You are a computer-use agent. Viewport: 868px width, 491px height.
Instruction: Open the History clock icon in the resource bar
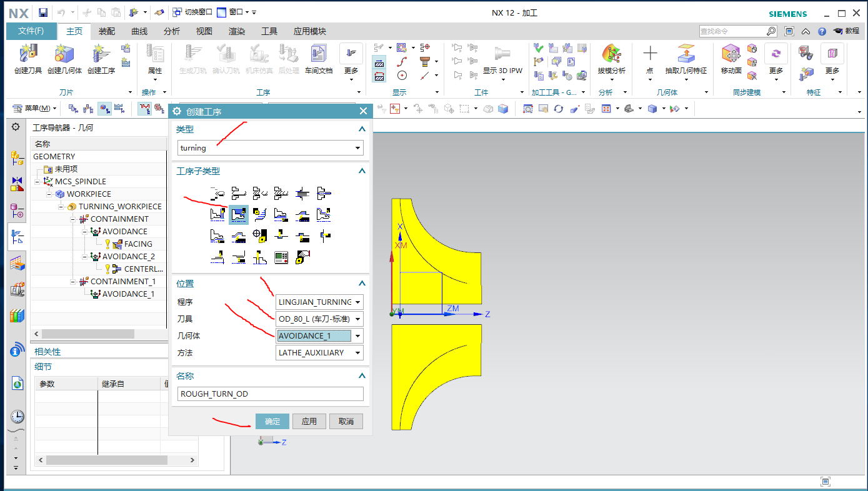[17, 417]
